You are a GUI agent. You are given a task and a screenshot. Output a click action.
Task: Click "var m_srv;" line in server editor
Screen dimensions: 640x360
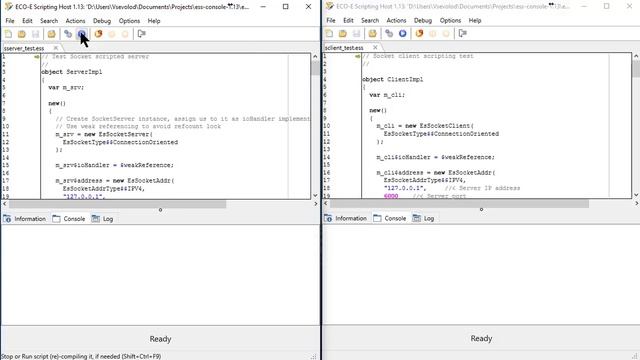pyautogui.click(x=66, y=87)
